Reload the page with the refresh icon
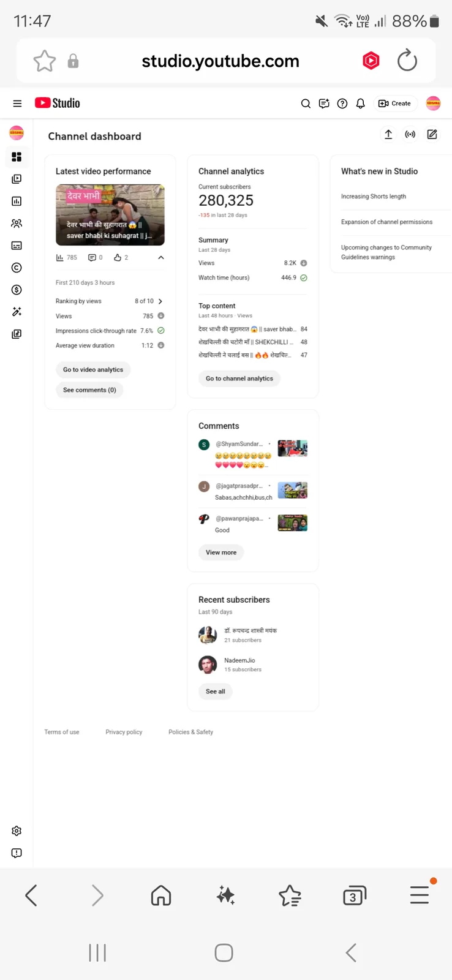This screenshot has width=452, height=980. pyautogui.click(x=407, y=61)
